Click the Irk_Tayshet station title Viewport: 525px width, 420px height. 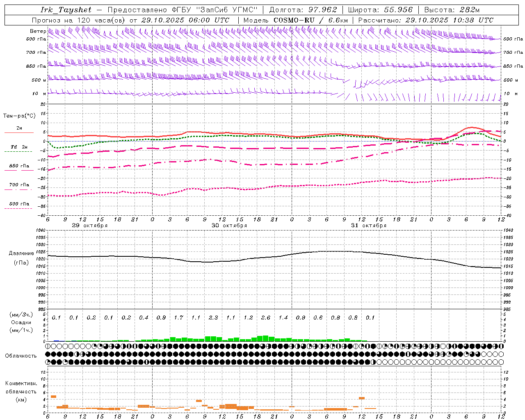(x=66, y=10)
